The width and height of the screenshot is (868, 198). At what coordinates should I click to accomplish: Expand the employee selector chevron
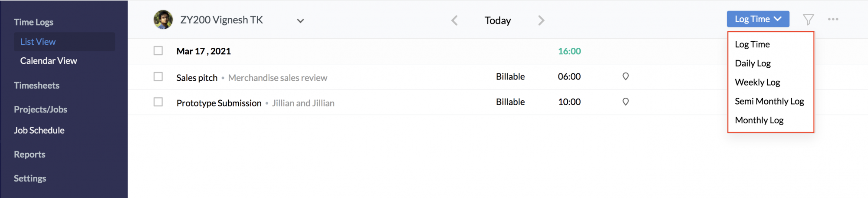(300, 20)
